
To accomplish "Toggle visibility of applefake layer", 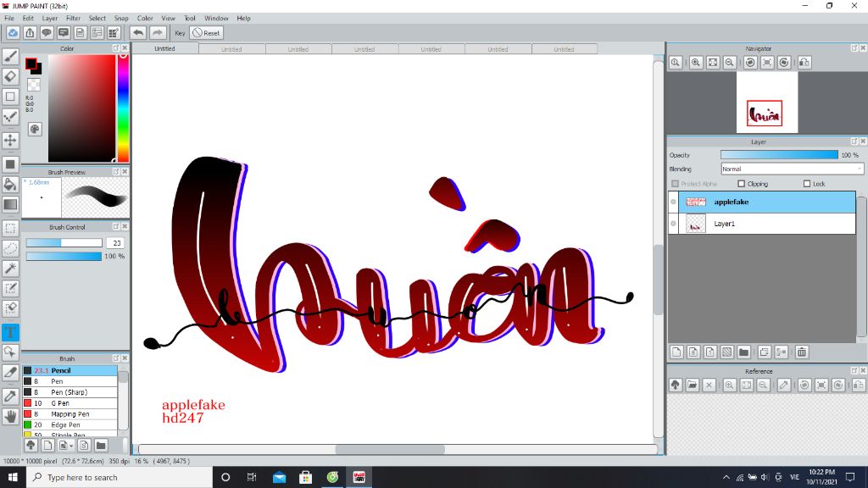I will coord(673,202).
